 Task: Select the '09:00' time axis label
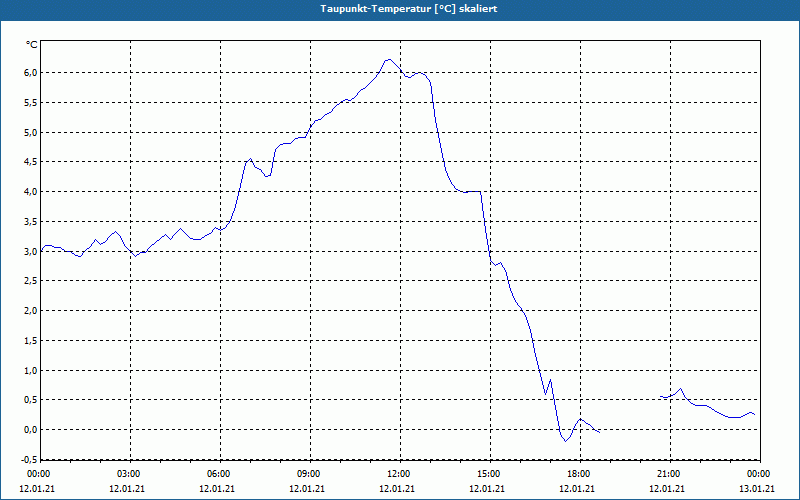pos(308,474)
